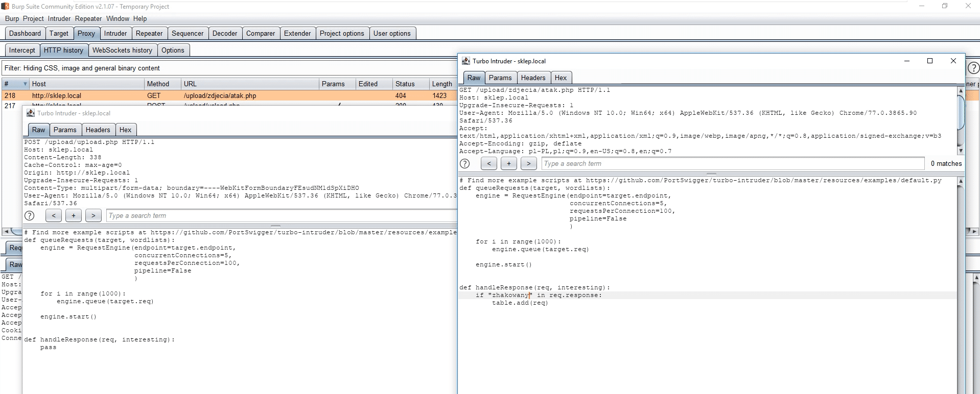Click the history filter bar

229,68
